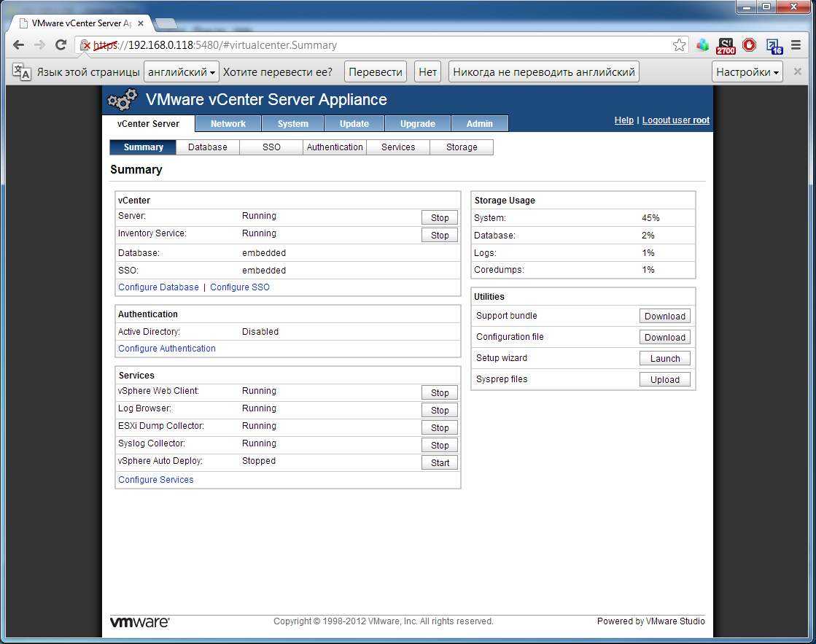Click the System storage value 45%
The width and height of the screenshot is (816, 644).
[650, 218]
